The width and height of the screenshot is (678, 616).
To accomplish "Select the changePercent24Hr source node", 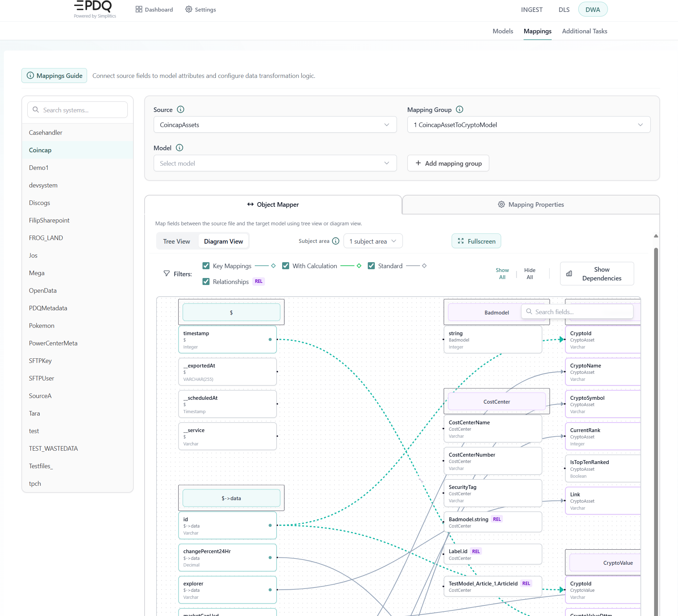I will [227, 558].
